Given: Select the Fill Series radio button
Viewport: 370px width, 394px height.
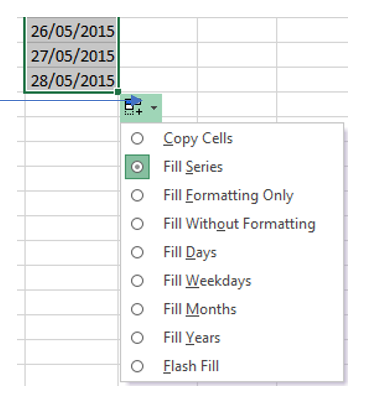Looking at the screenshot, I should tap(137, 167).
